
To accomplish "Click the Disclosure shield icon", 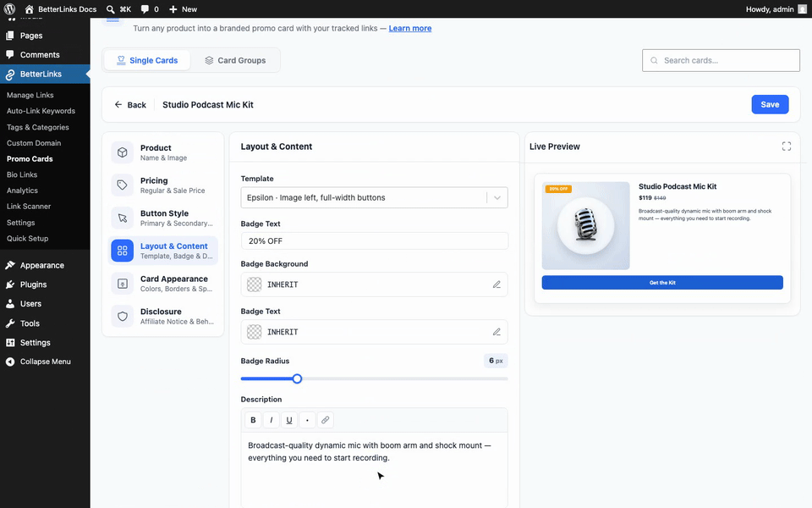I will pos(122,316).
